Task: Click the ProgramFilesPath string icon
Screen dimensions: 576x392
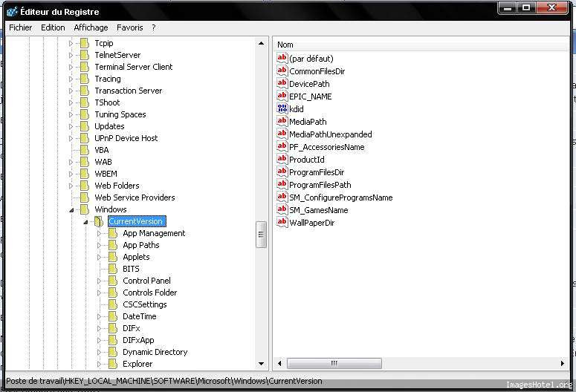Action: coord(282,184)
